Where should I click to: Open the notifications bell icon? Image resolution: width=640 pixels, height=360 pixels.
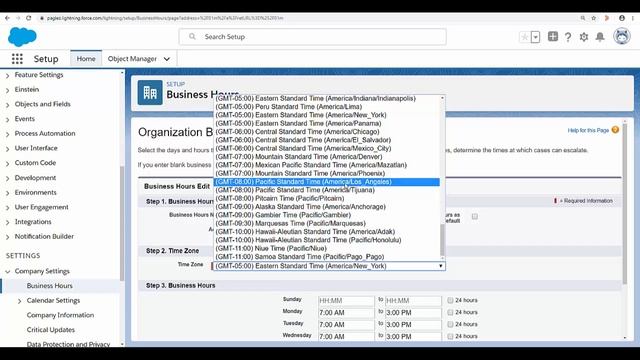(x=600, y=37)
